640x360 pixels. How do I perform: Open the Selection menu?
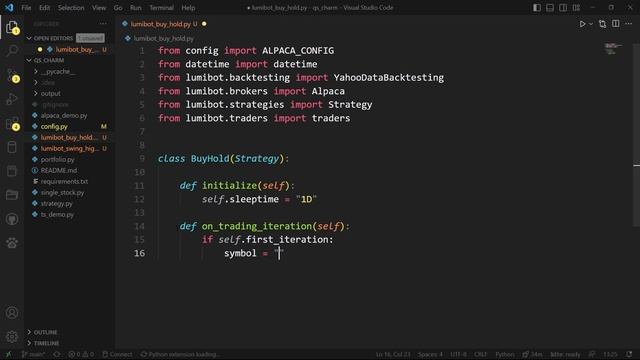71,8
